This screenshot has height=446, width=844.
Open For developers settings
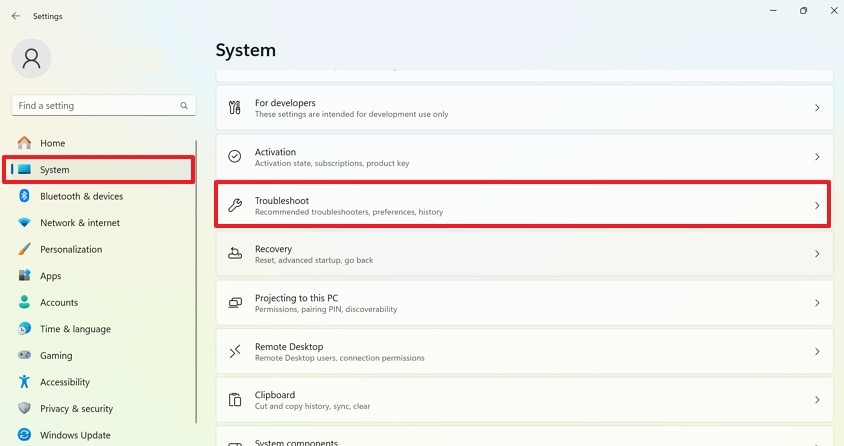point(524,108)
